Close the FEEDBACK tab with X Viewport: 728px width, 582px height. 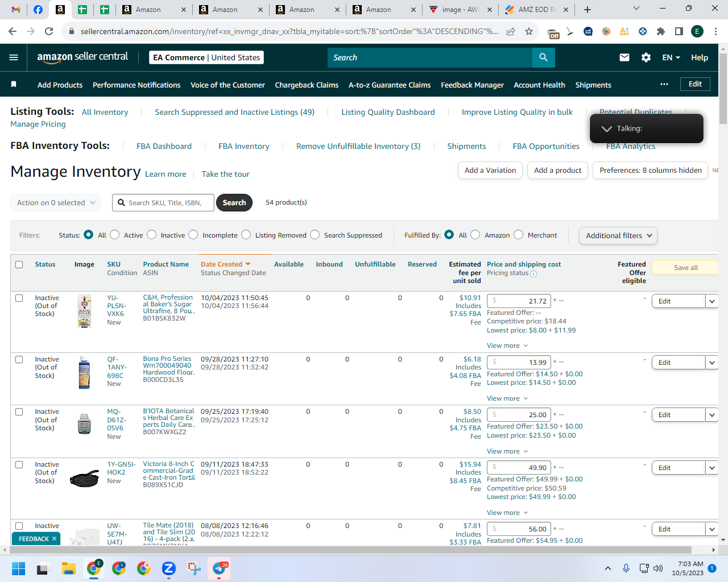click(55, 539)
